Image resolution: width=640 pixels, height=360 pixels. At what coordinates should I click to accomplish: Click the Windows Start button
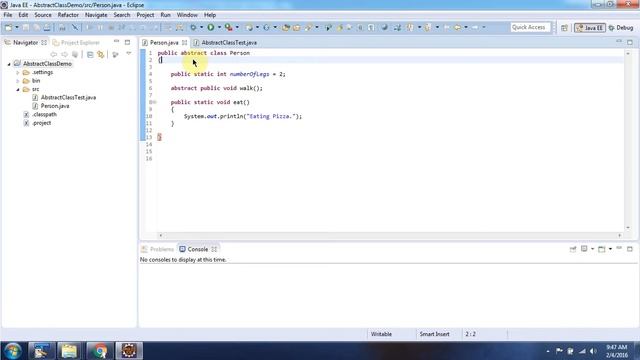[x=13, y=351]
